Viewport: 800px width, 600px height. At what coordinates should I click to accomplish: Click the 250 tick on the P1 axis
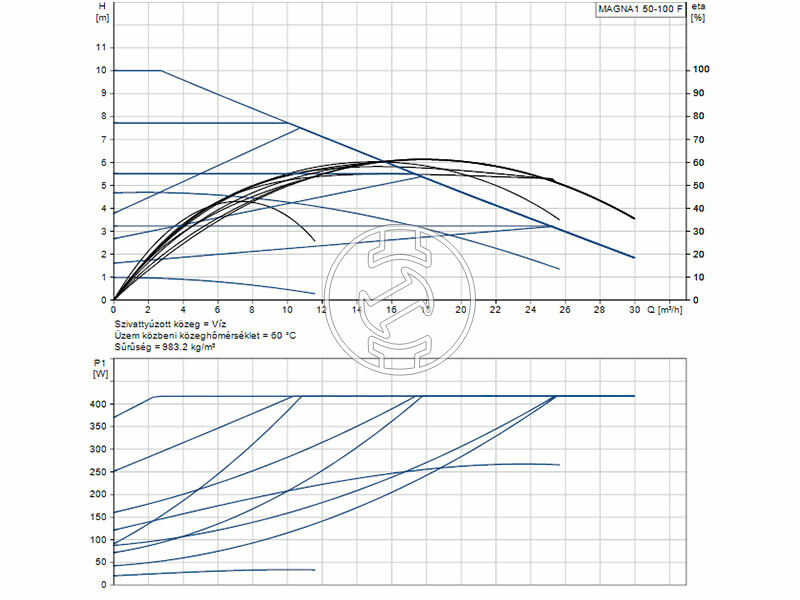(97, 472)
